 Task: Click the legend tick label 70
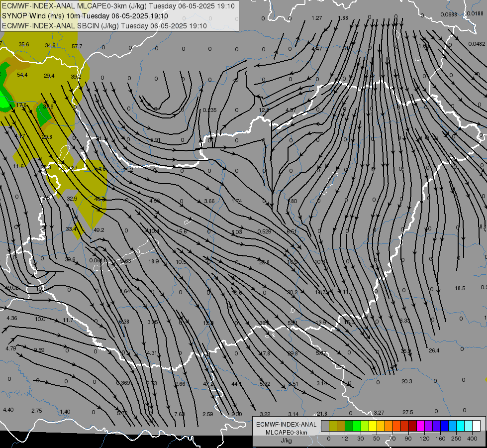pos(392,439)
